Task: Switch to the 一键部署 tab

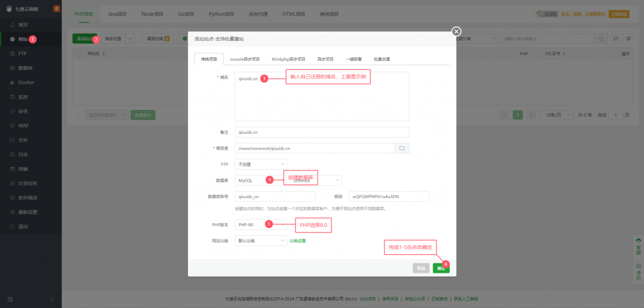Action: 353,59
